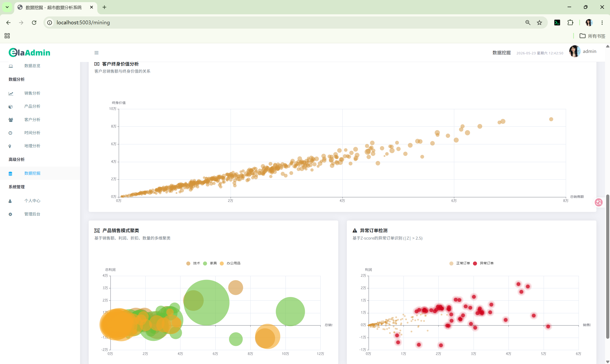Toggle the hamburger sidebar menu icon

click(96, 53)
